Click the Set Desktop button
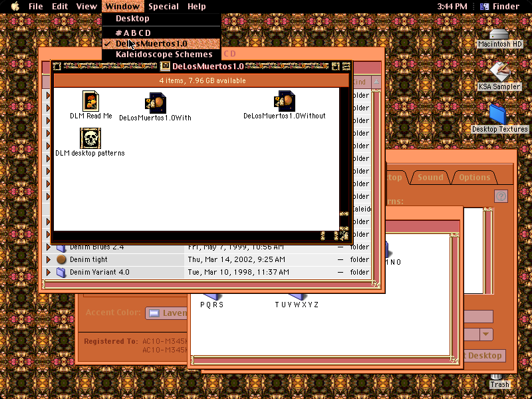This screenshot has height=399, width=532. 484,356
